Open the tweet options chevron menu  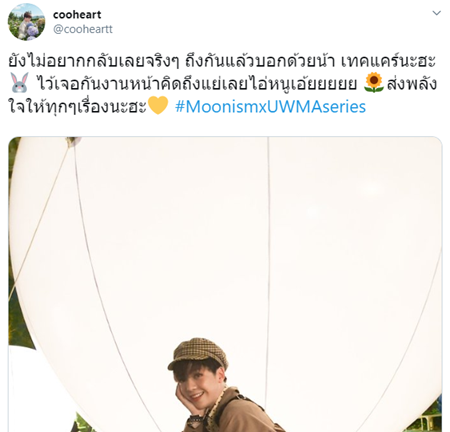[x=436, y=13]
